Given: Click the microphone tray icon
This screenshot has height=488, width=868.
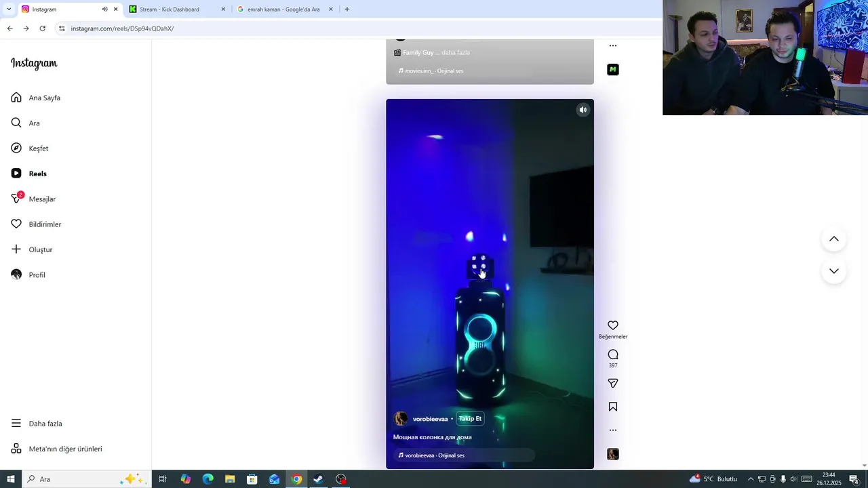Looking at the screenshot, I should pos(783,479).
